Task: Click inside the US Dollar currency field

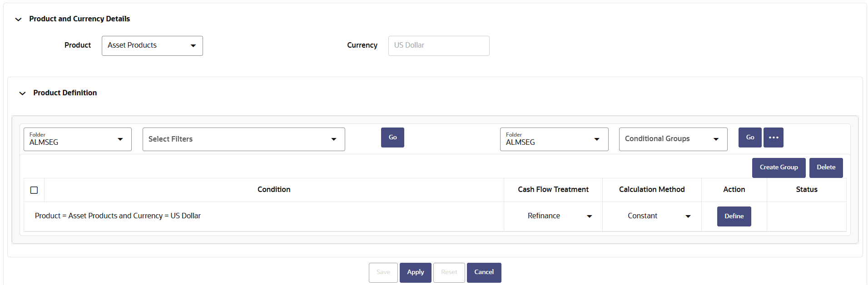Action: point(438,45)
